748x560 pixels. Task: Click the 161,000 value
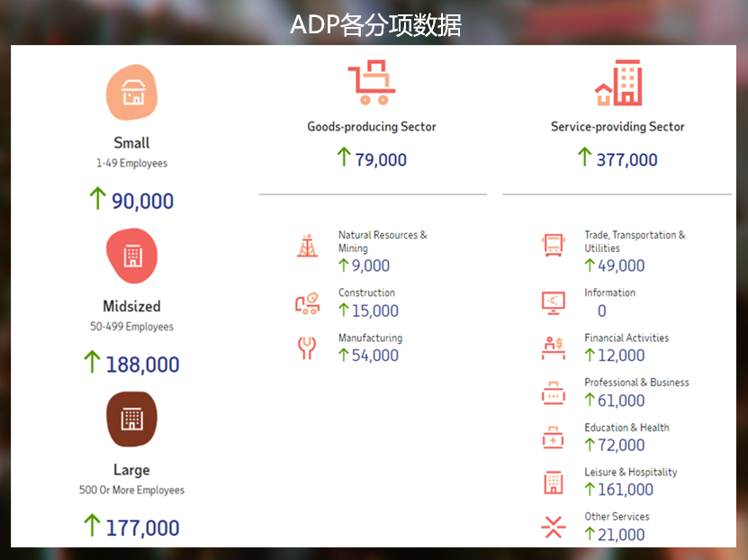point(626,490)
